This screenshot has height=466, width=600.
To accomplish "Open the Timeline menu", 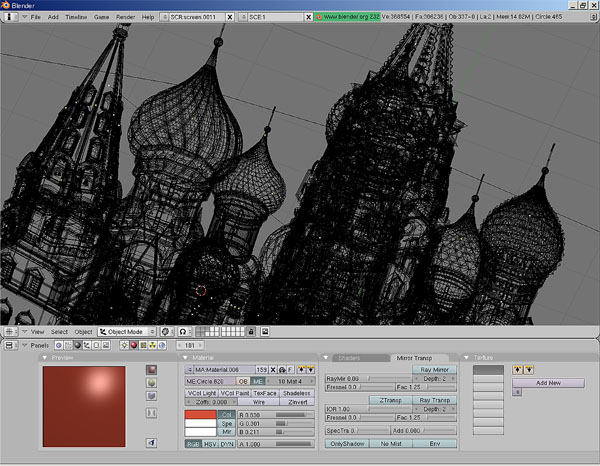I will coord(76,17).
